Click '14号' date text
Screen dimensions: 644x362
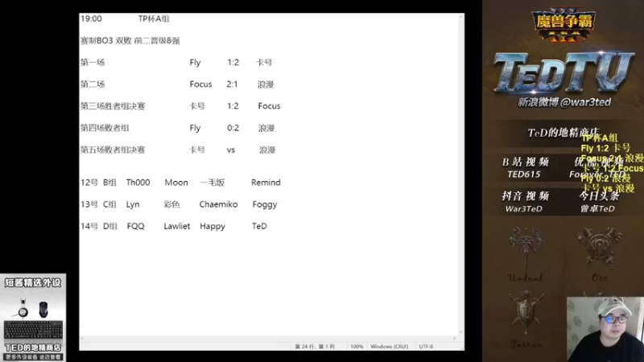pos(89,226)
